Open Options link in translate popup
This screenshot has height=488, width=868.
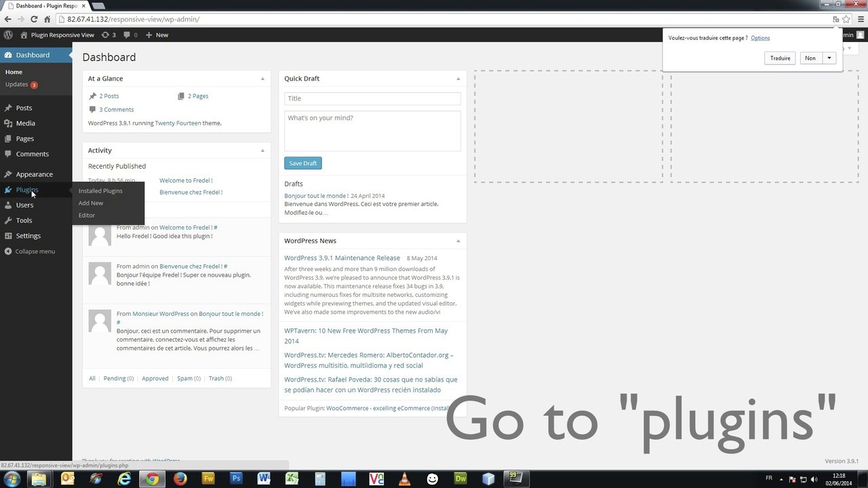click(760, 38)
